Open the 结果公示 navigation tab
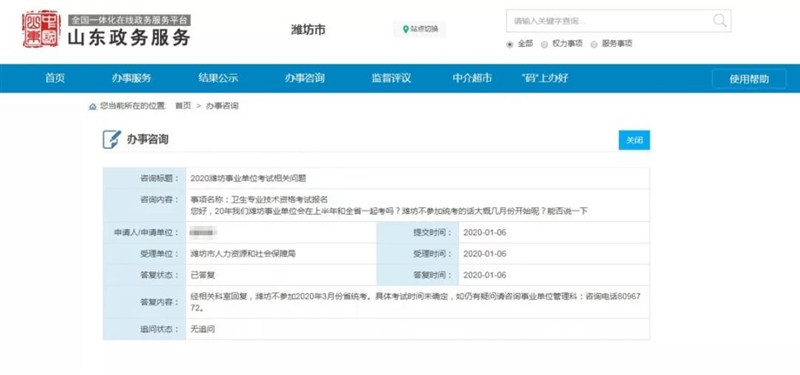 pos(218,79)
